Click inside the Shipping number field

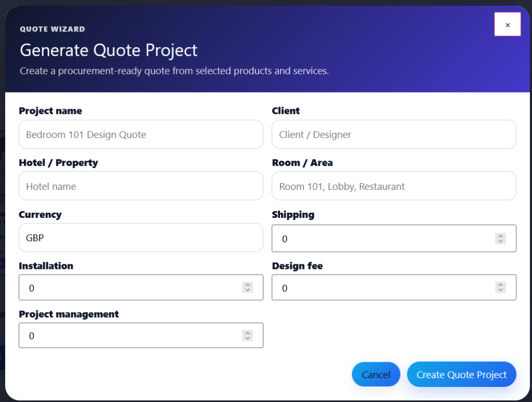point(394,238)
